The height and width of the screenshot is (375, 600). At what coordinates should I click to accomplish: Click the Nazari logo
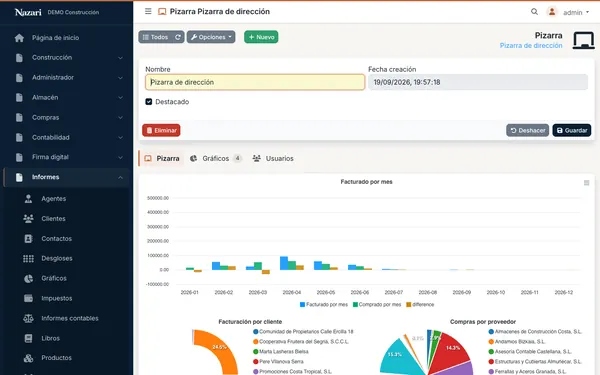28,12
